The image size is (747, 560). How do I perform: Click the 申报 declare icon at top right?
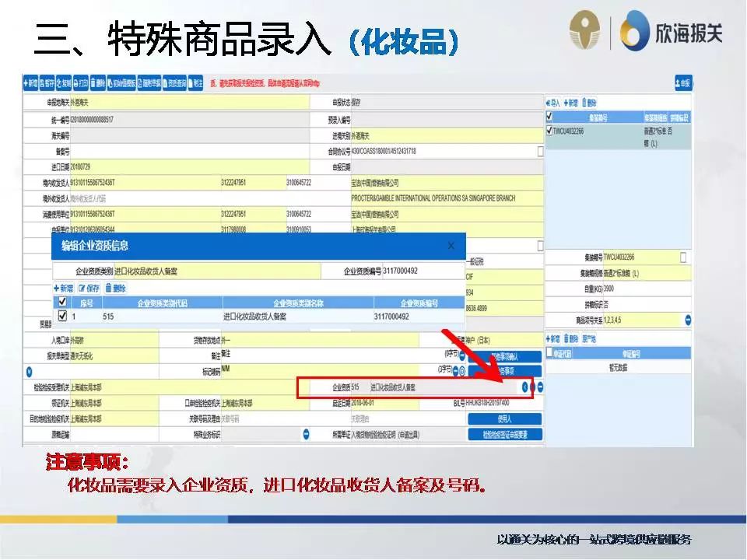point(685,83)
